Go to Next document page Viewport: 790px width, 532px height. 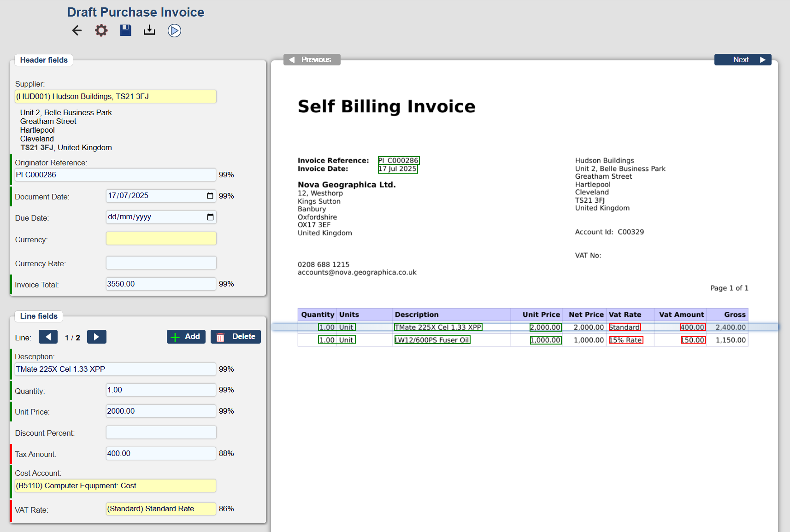(743, 60)
